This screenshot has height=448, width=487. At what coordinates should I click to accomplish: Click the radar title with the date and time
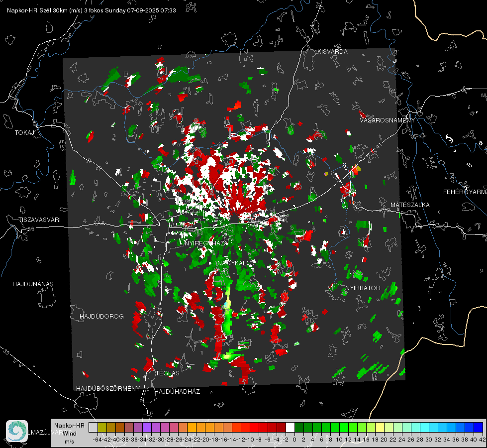[92, 10]
